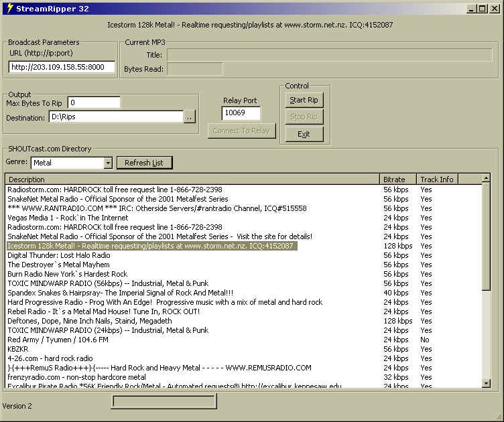Select Deftones, Dope, Nine Inch Nails row
Screen dimensions: 504x422
pos(243,321)
